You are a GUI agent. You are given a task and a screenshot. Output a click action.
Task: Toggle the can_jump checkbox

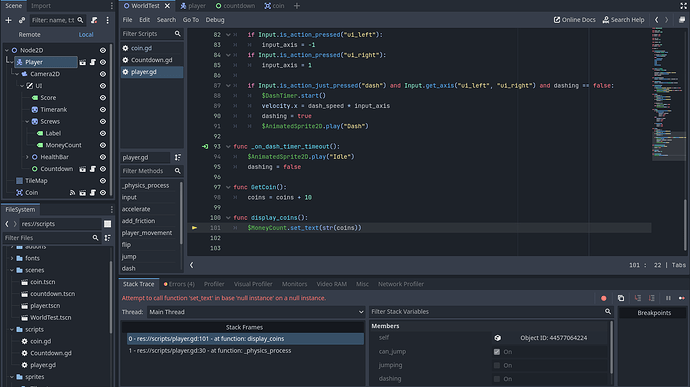[x=497, y=352]
